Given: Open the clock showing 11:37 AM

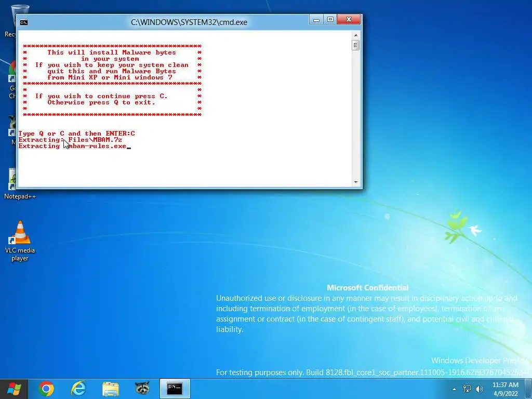Looking at the screenshot, I should [x=505, y=389].
